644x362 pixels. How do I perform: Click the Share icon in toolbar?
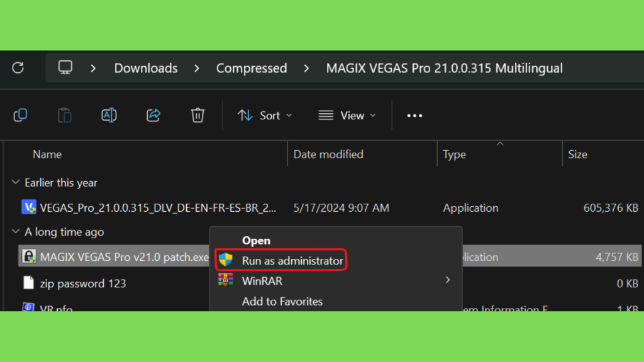point(153,116)
